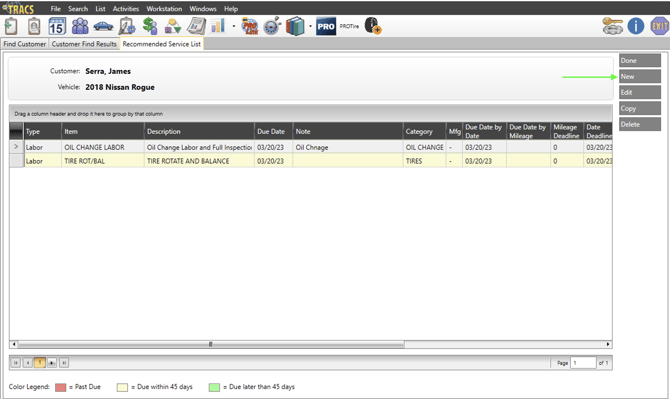Launch the Pro Link icon
This screenshot has width=670, height=399.
[250, 26]
